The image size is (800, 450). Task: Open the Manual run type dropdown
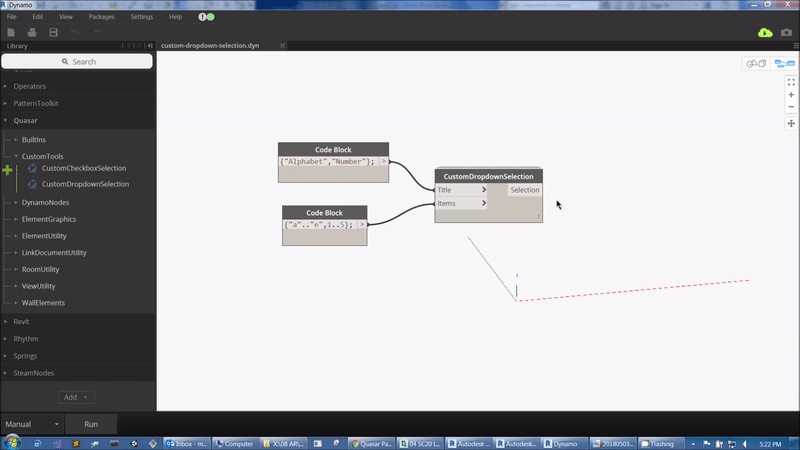coord(30,424)
